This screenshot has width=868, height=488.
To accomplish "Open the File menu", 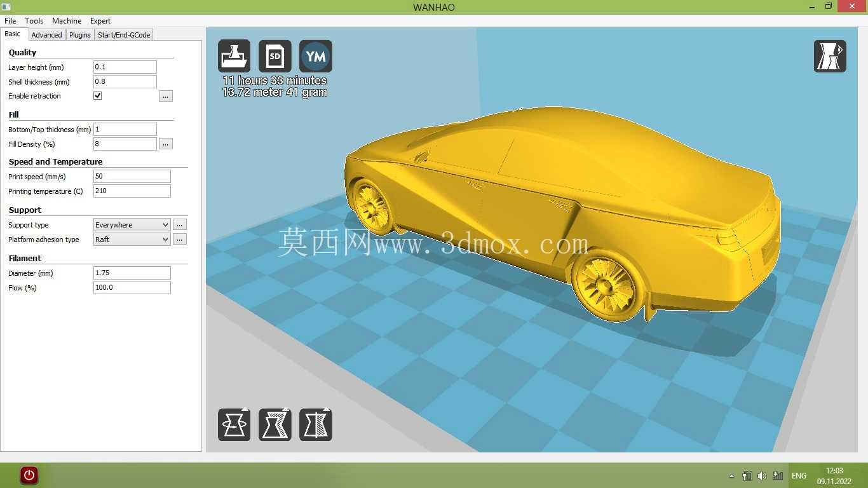I will (x=10, y=21).
